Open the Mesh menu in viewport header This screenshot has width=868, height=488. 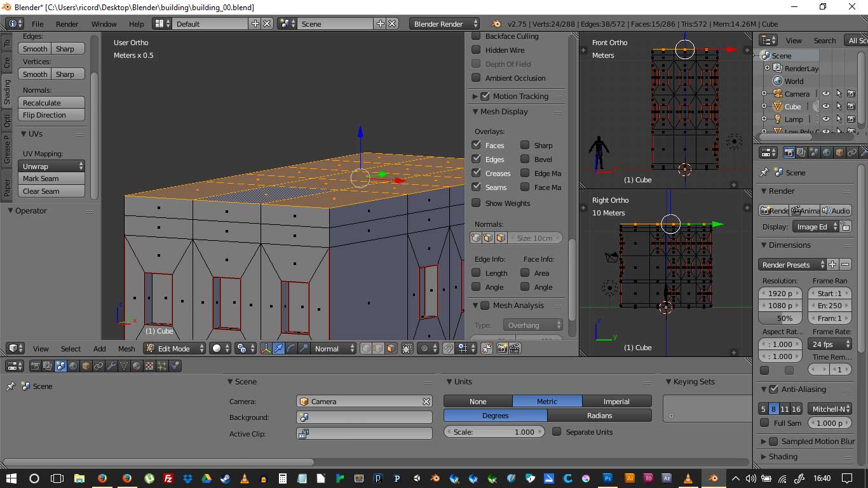tap(126, 348)
